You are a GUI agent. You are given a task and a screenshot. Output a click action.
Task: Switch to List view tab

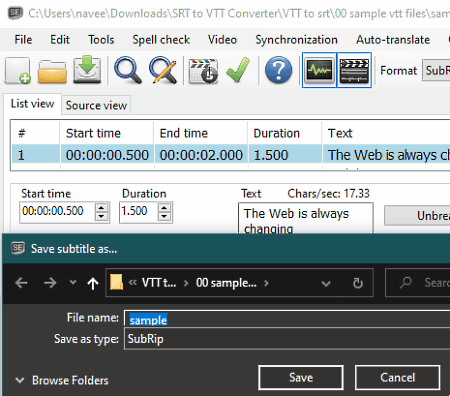click(x=32, y=104)
